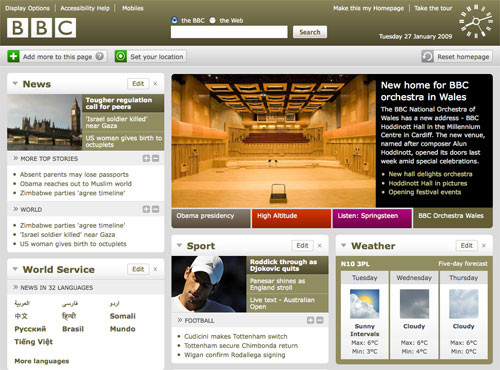Screen dimensions: 500x370
Task: Click the BBC logo
Action: coord(42,28)
